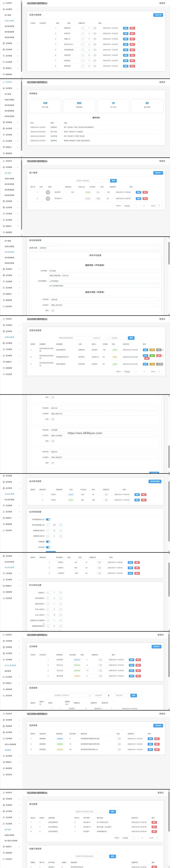Screen dimensions: 170x868
Task: Click 系统首页 icon on 系统概览 dashboard sidebar
Action: click(x=4, y=82)
